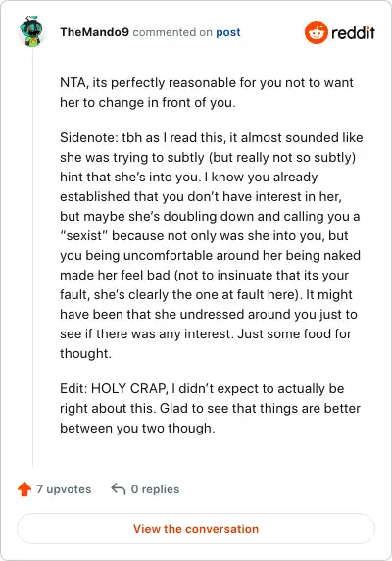Click the vertical comment thread line

33,258
